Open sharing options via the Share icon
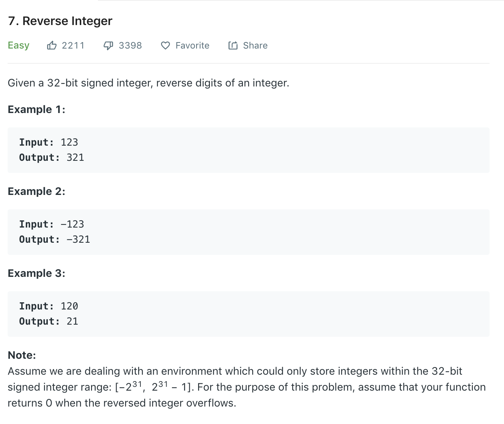 click(x=233, y=45)
